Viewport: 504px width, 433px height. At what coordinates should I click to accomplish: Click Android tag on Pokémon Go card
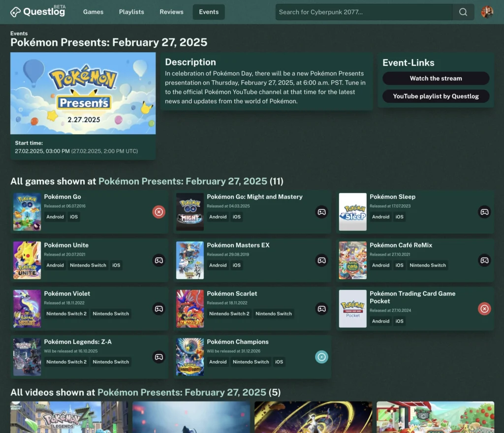55,217
